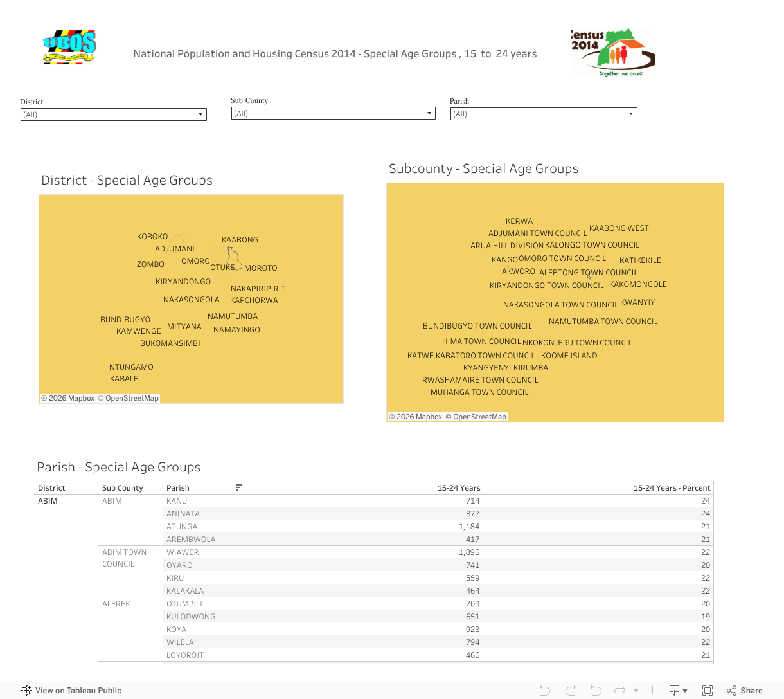
Task: Enter full screen mode
Action: (708, 691)
